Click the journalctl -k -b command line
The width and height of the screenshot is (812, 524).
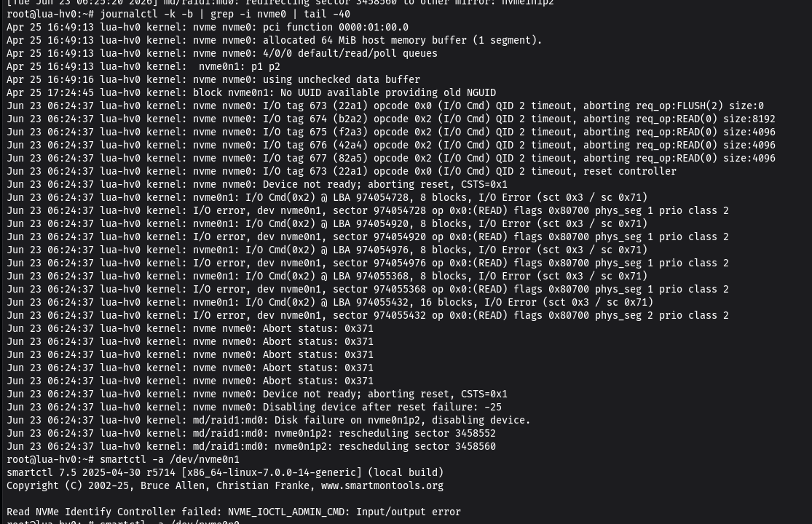[x=178, y=15]
